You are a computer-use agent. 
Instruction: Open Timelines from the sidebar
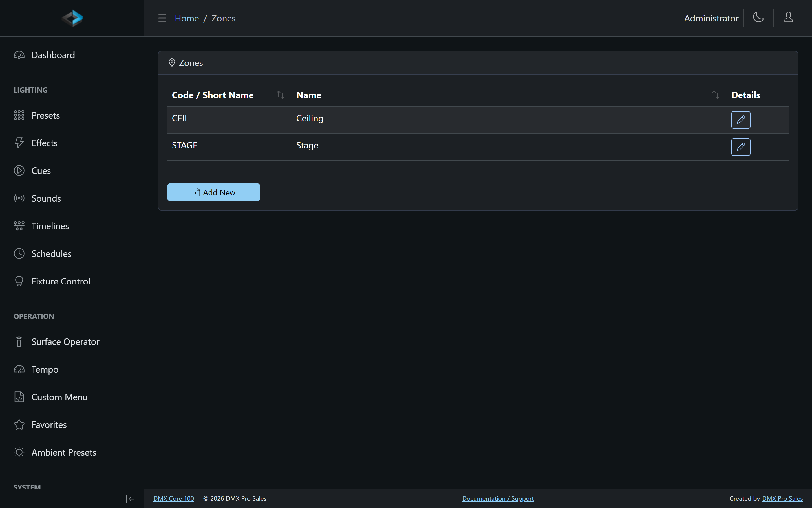pos(72,226)
